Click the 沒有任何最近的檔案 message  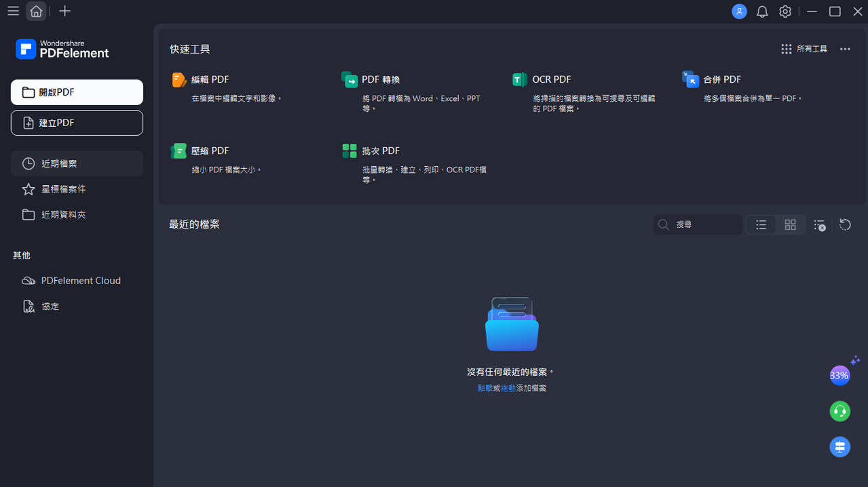[x=510, y=372]
